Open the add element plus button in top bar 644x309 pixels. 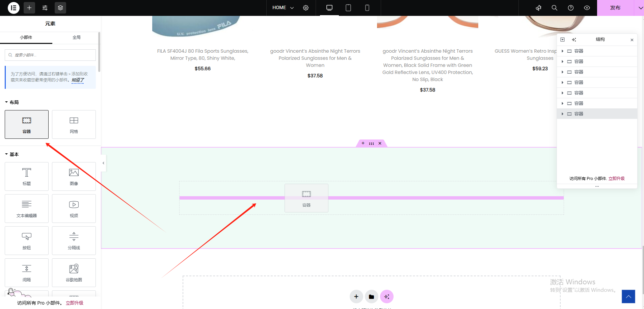click(29, 8)
